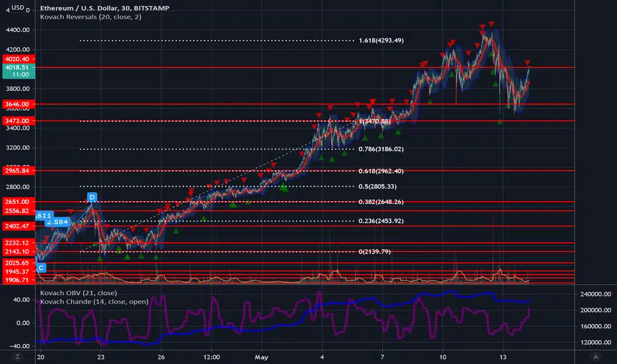Toggle auto scale A button at bottom right
This screenshot has height=364, width=617.
pos(595,357)
